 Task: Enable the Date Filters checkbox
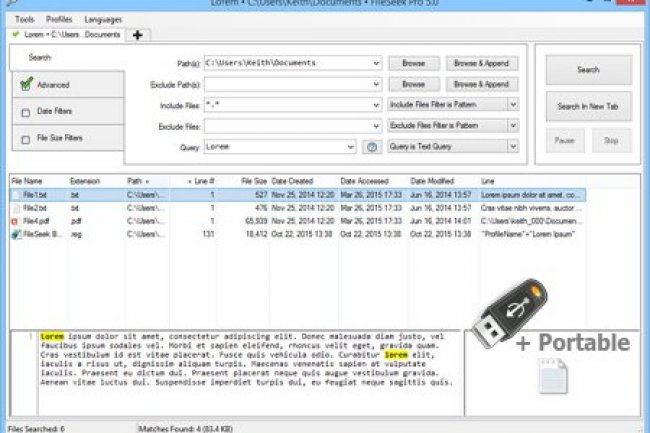[x=26, y=112]
